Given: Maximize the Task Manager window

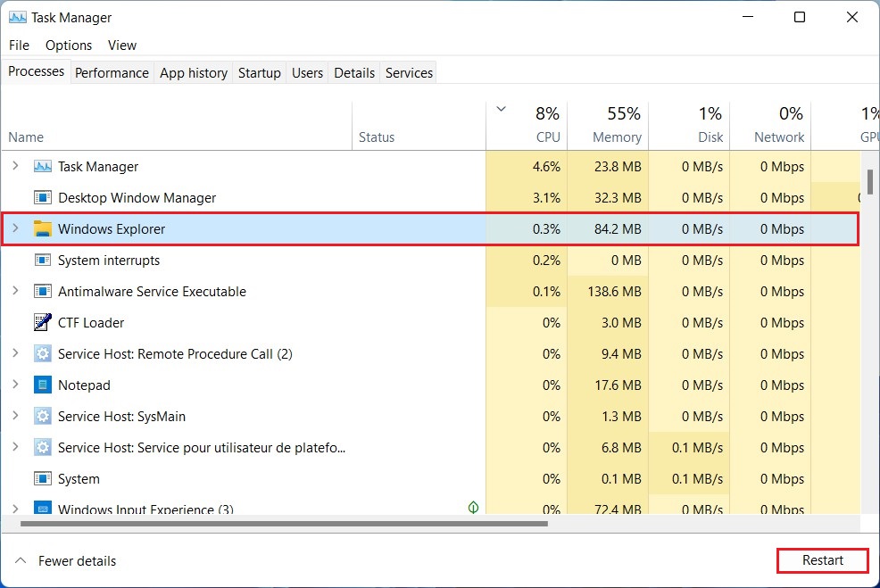Looking at the screenshot, I should (x=800, y=17).
